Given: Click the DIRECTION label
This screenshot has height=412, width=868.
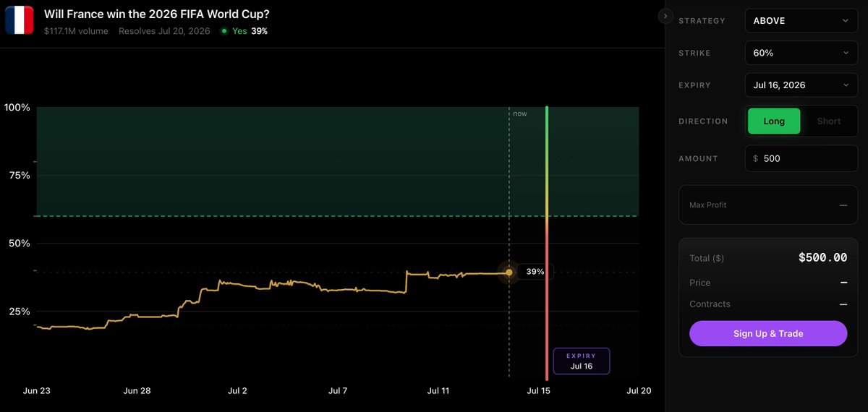Looking at the screenshot, I should [703, 121].
